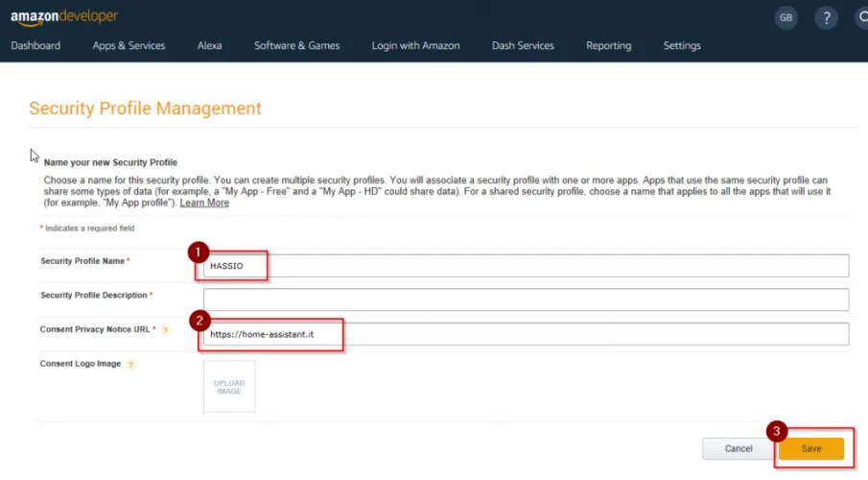Select Software & Games in navigation

(x=296, y=45)
